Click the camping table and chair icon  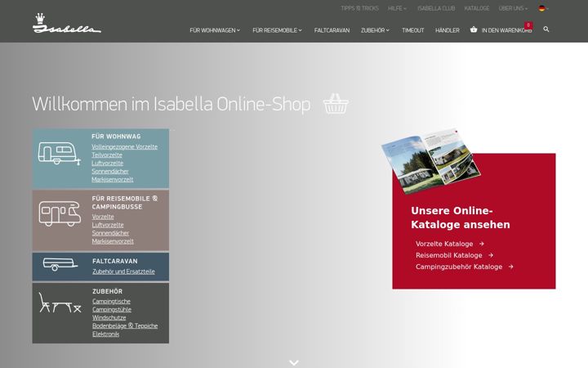click(60, 303)
